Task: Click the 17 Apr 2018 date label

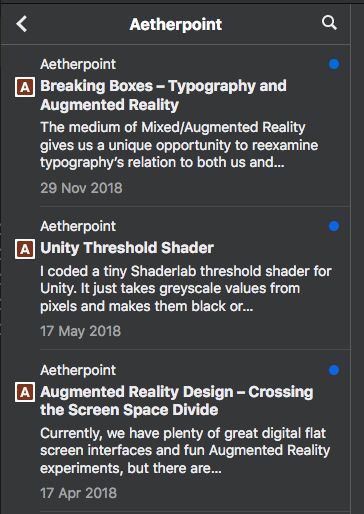Action: [79, 493]
